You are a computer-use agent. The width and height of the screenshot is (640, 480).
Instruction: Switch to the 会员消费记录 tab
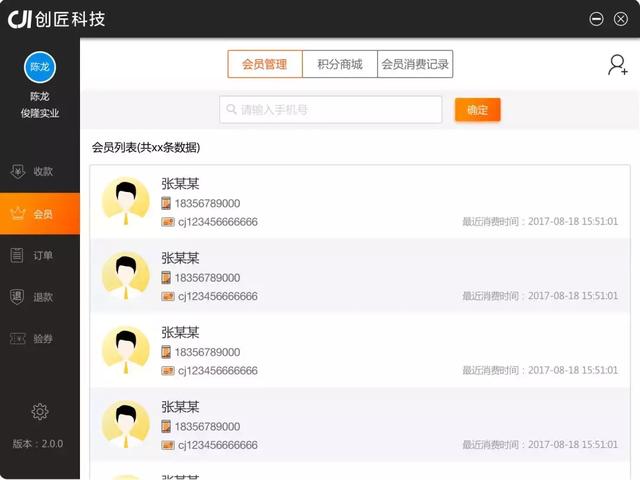[x=415, y=64]
